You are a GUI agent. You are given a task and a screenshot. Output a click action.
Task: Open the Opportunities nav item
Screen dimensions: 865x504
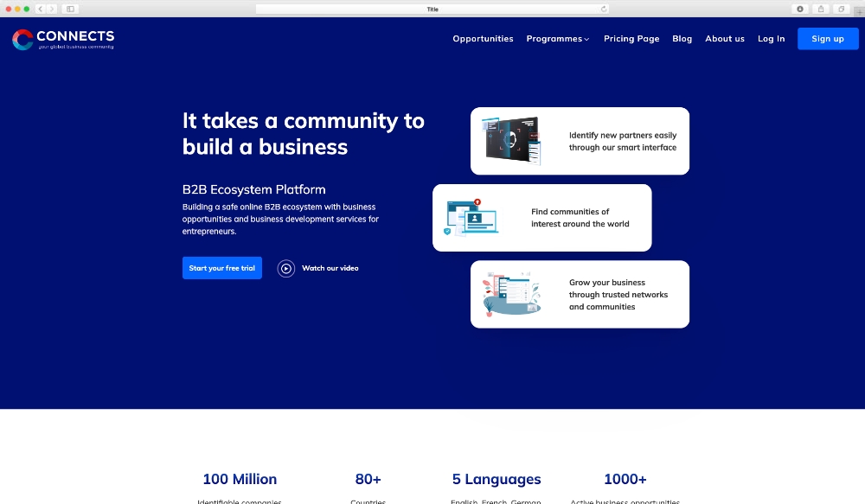[x=483, y=39]
